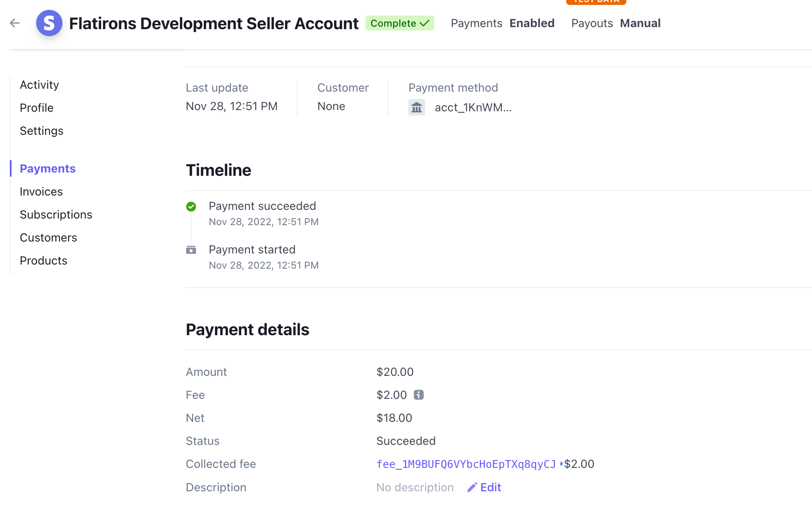Click Payments Enabled status text
This screenshot has height=511, width=812.
click(503, 23)
